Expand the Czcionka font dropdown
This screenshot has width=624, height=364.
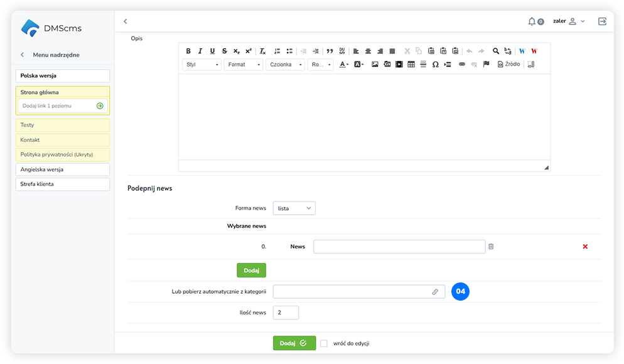pyautogui.click(x=284, y=65)
